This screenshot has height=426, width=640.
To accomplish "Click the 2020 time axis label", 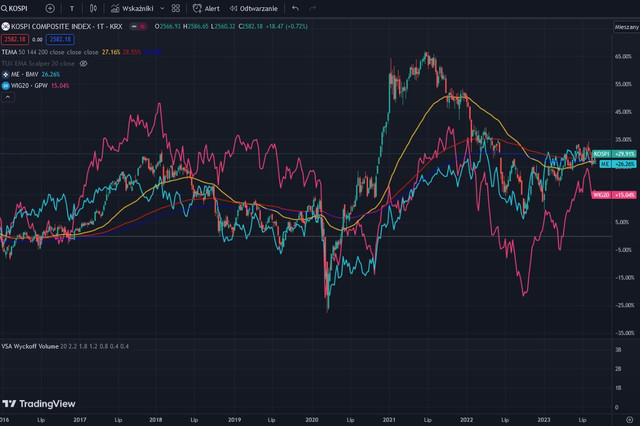I will coord(312,420).
